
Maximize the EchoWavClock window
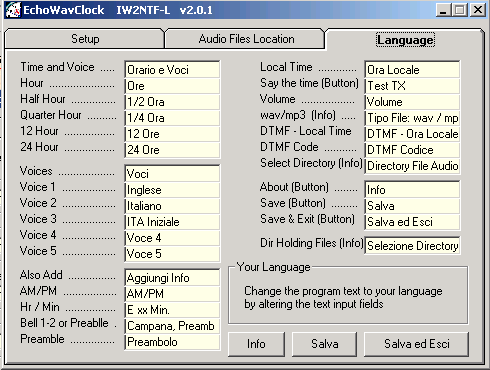(460, 10)
